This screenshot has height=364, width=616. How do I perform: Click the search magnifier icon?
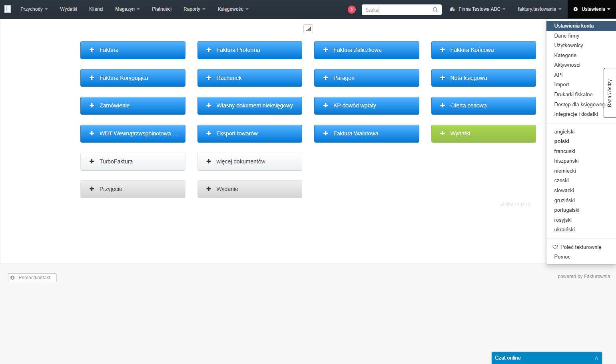pyautogui.click(x=435, y=10)
